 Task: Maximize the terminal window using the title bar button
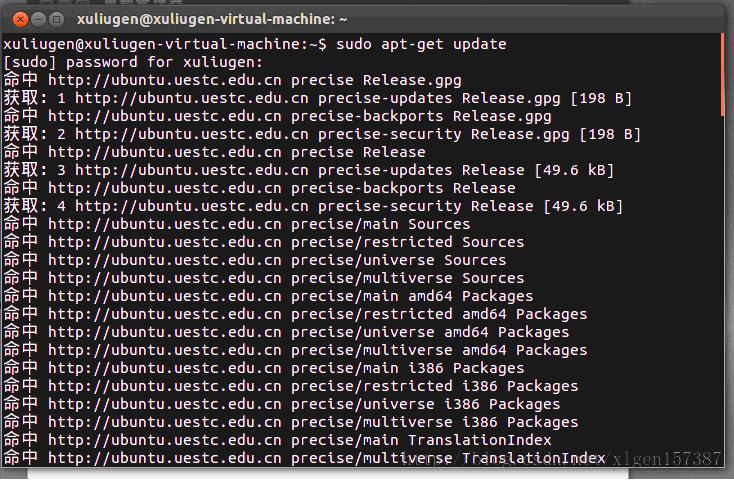coord(56,19)
